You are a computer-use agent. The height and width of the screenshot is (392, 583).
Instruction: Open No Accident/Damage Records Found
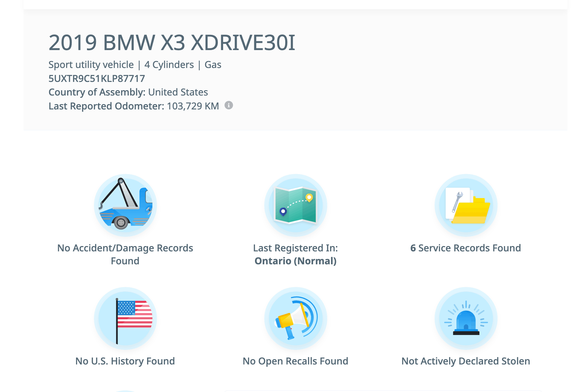point(125,254)
